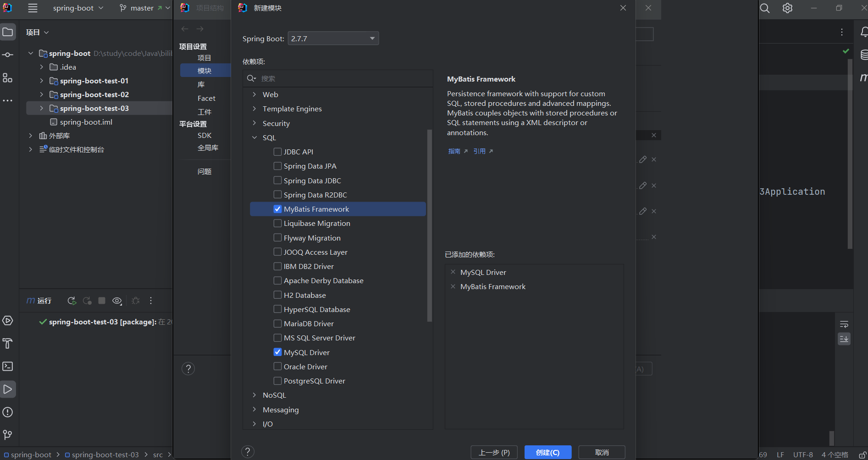Open the Database tool window icon
This screenshot has width=868, height=460.
[863, 55]
